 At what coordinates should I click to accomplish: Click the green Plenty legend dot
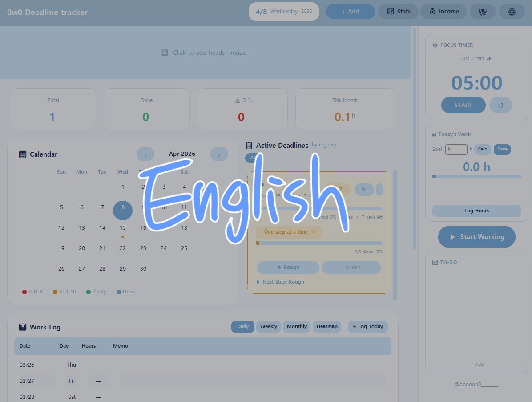pos(88,292)
